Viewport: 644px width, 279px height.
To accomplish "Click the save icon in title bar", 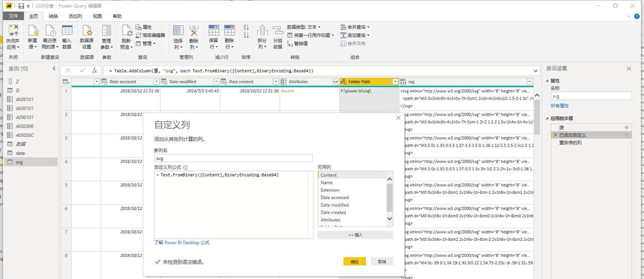I will [21, 6].
